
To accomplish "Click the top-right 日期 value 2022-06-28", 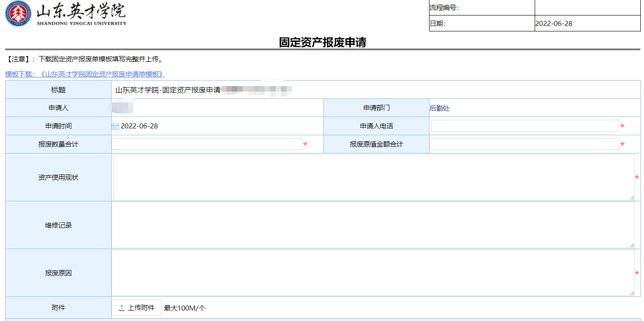I will 554,24.
